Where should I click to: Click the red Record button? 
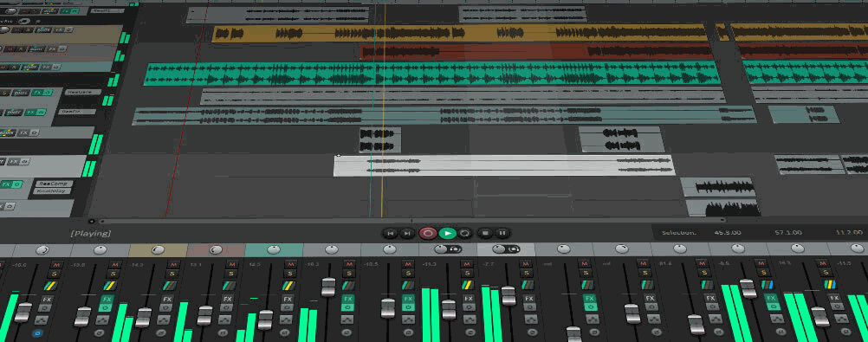[x=427, y=234]
